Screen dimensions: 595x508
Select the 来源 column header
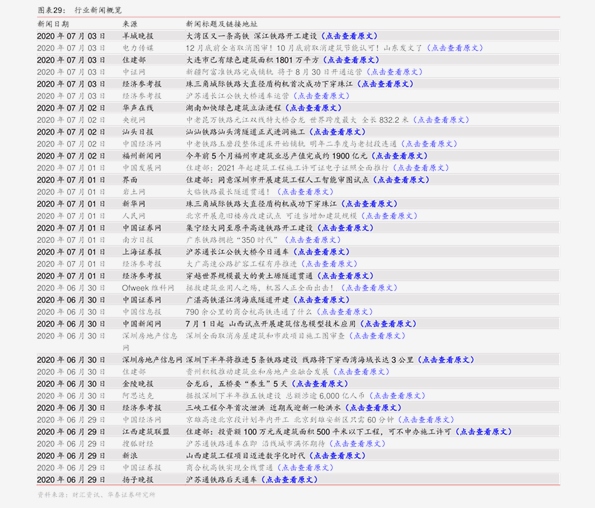pyautogui.click(x=130, y=24)
